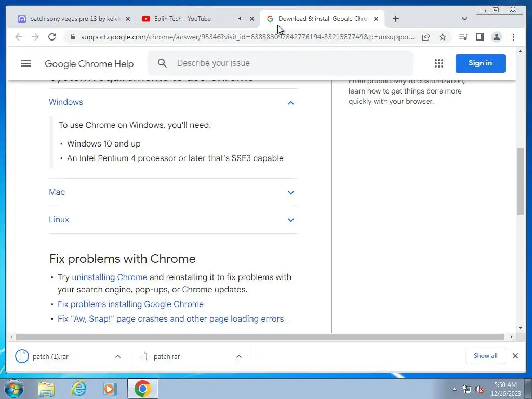
Task: Show hidden system tray icons
Action: (454, 389)
